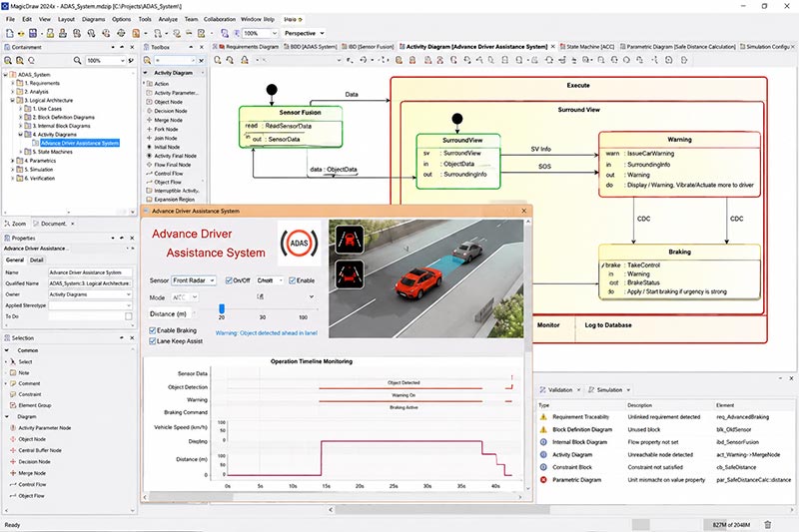
Task: Click the first search icon in Containment toolbar
Action: coord(8,60)
